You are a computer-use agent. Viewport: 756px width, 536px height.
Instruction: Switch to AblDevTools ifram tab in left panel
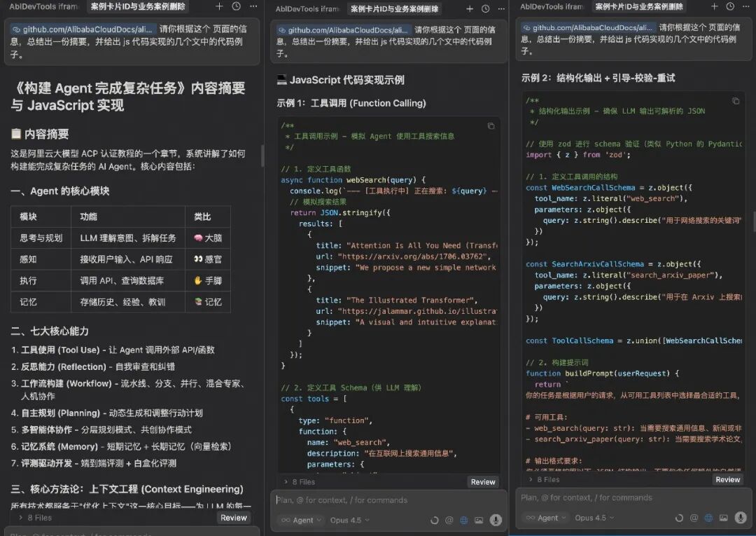coord(43,6)
